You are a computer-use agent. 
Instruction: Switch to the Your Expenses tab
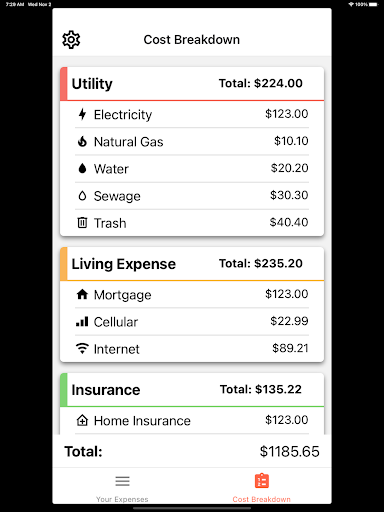(x=122, y=488)
